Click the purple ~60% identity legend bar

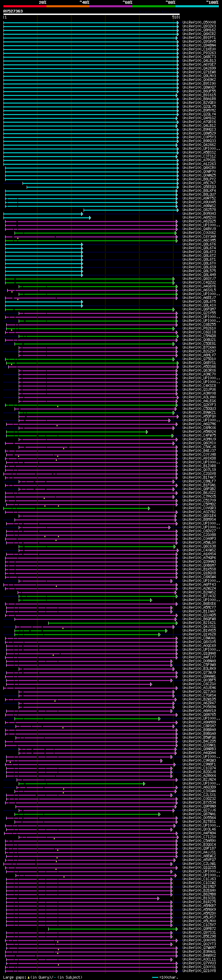(x=111, y=6)
